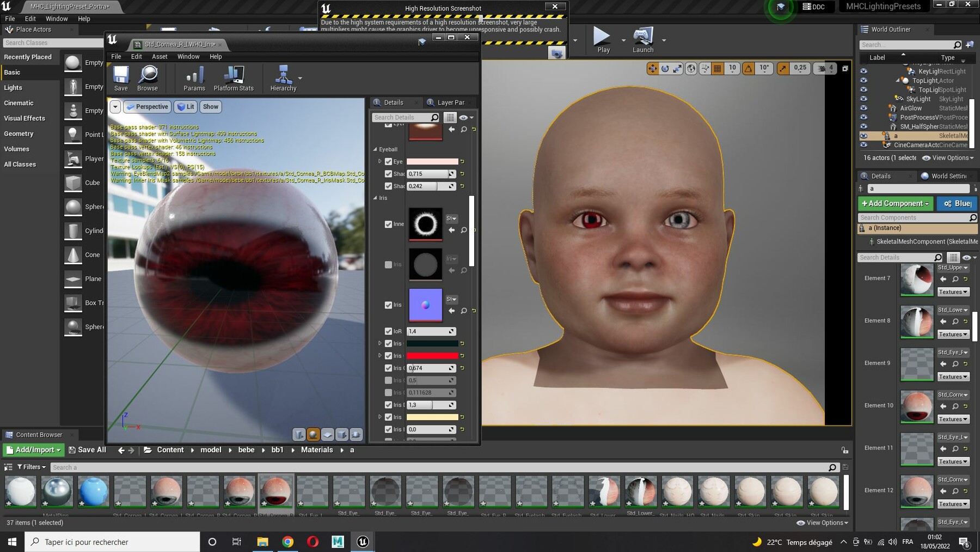Pick the red Iris color swatch
This screenshot has width=980, height=552.
[432, 356]
